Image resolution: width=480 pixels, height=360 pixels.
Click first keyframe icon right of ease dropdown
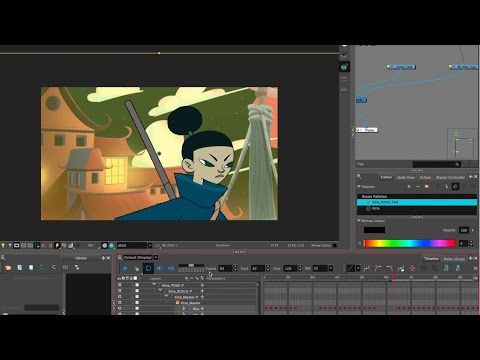(x=367, y=268)
